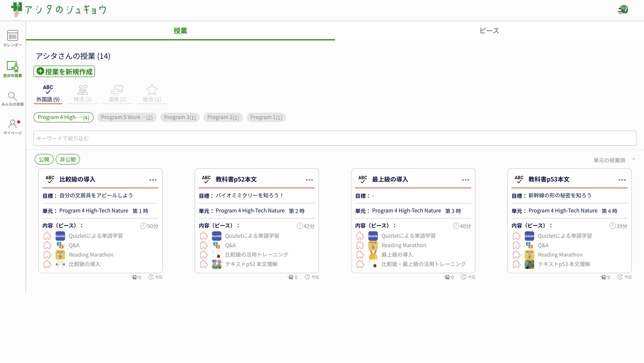Toggle the Program 5 Work filter chip
The image size is (644, 363).
(x=127, y=117)
